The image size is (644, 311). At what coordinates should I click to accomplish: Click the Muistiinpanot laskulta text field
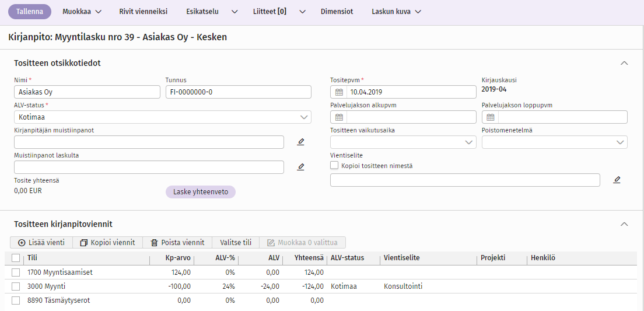(x=149, y=167)
